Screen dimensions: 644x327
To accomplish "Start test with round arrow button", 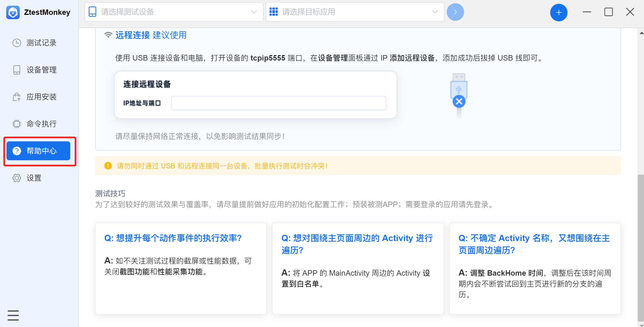I will coord(455,12).
